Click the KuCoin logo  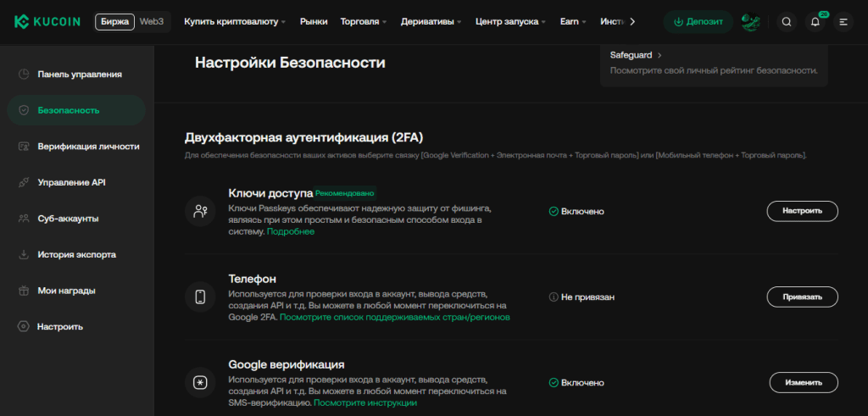[x=47, y=21]
